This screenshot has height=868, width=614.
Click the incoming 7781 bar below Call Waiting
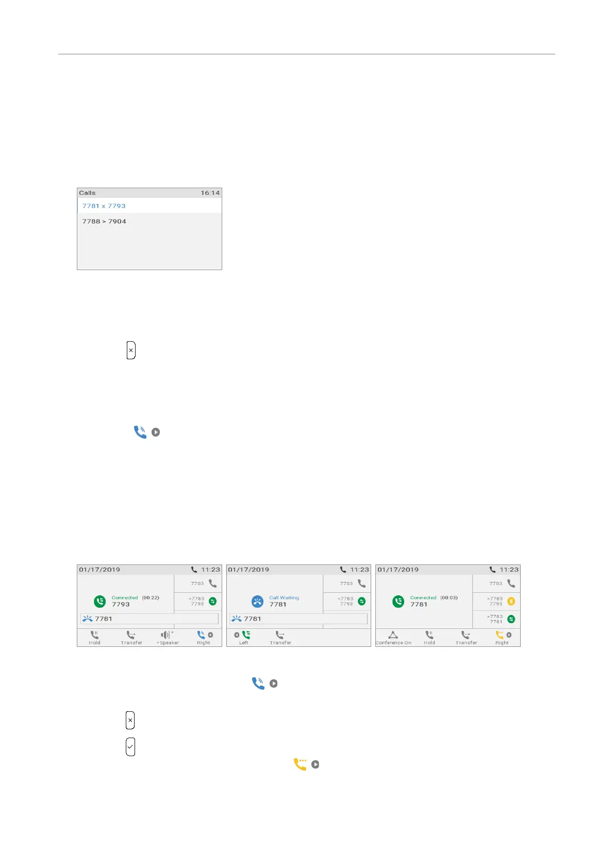(298, 619)
